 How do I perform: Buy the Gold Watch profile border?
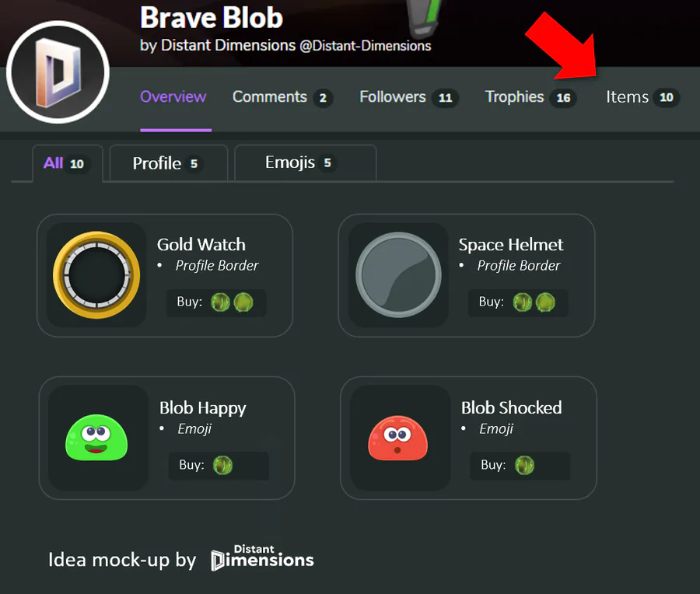pyautogui.click(x=215, y=302)
